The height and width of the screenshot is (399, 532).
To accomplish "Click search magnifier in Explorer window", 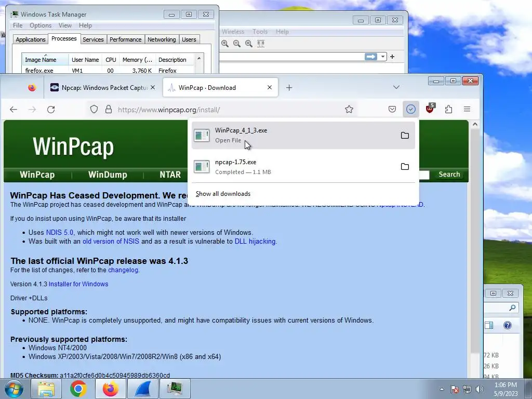I will tap(512, 308).
